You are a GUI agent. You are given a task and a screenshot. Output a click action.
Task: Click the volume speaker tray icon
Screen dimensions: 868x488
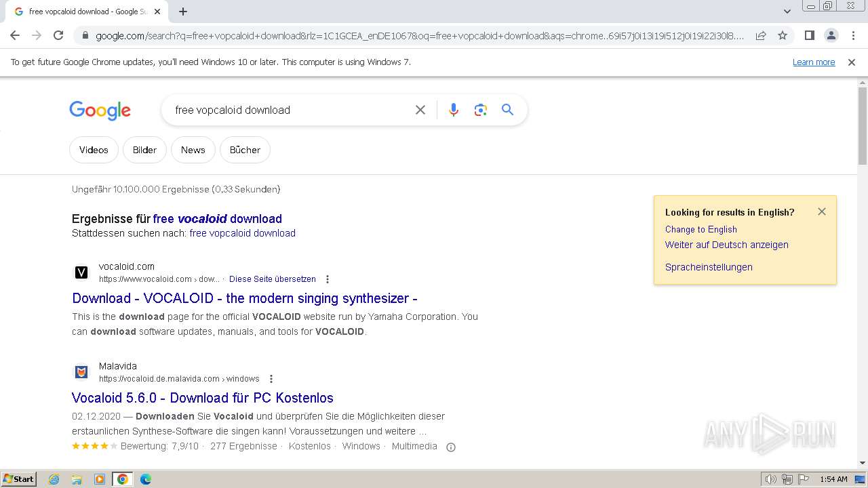tap(770, 479)
